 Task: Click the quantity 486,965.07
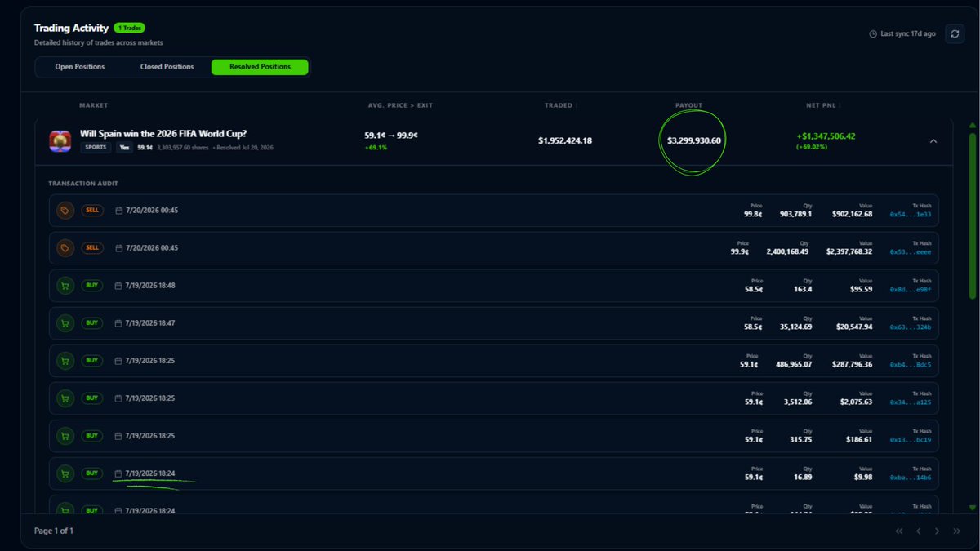[793, 365]
